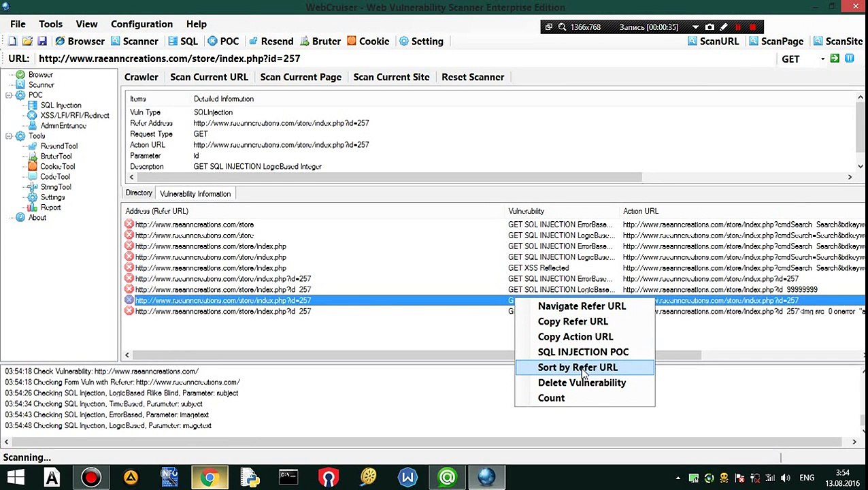Collapse the POC tree node
This screenshot has width=868, height=490.
pyautogui.click(x=8, y=95)
